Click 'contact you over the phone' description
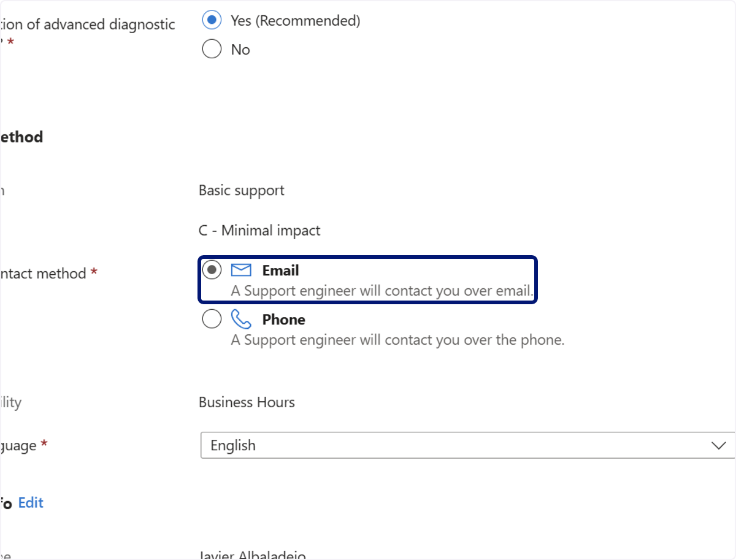This screenshot has width=736, height=560. coord(397,340)
